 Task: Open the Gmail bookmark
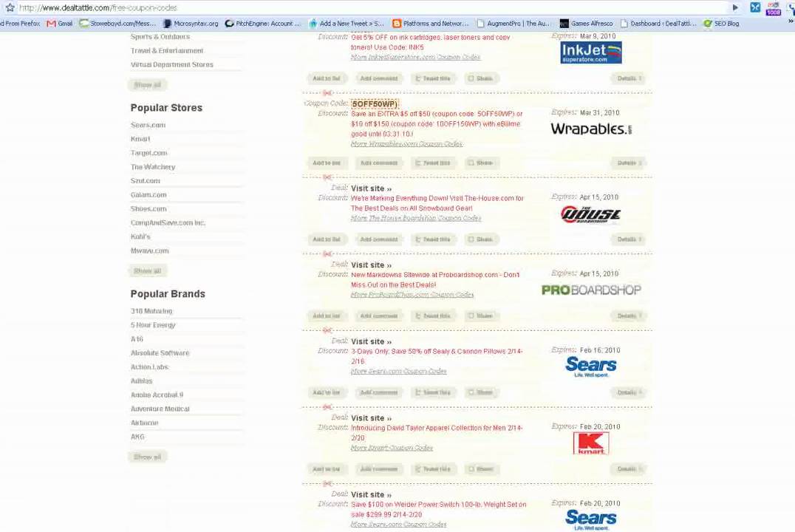tap(59, 24)
